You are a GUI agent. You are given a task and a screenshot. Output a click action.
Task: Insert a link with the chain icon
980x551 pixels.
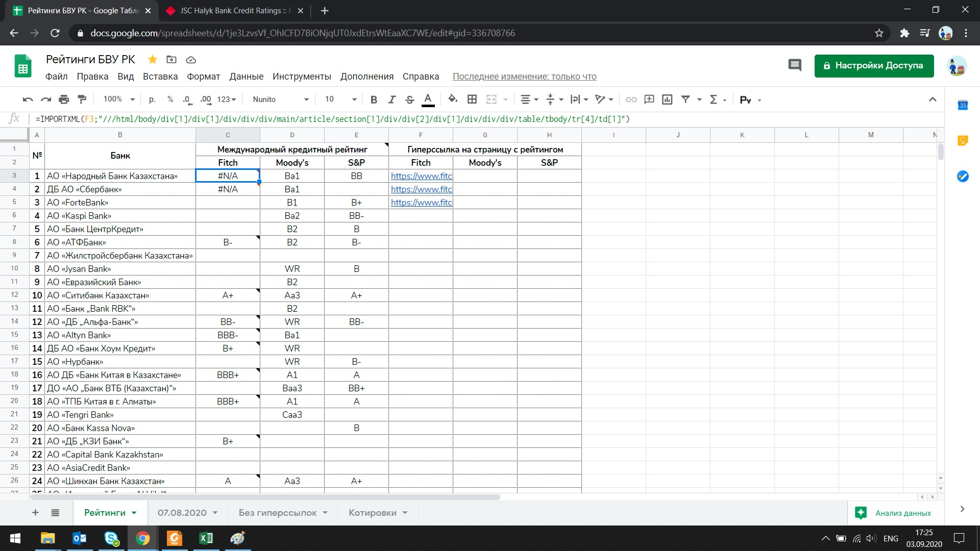pos(631,99)
